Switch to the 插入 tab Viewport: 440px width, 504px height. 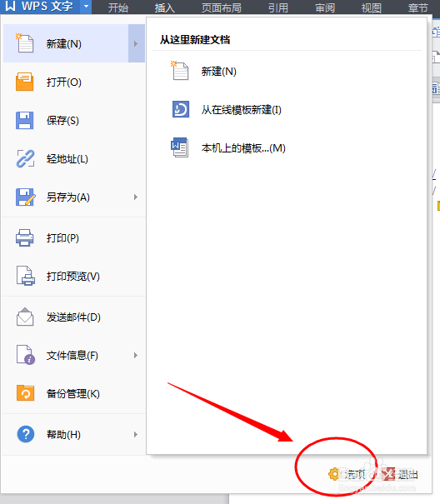tap(165, 7)
